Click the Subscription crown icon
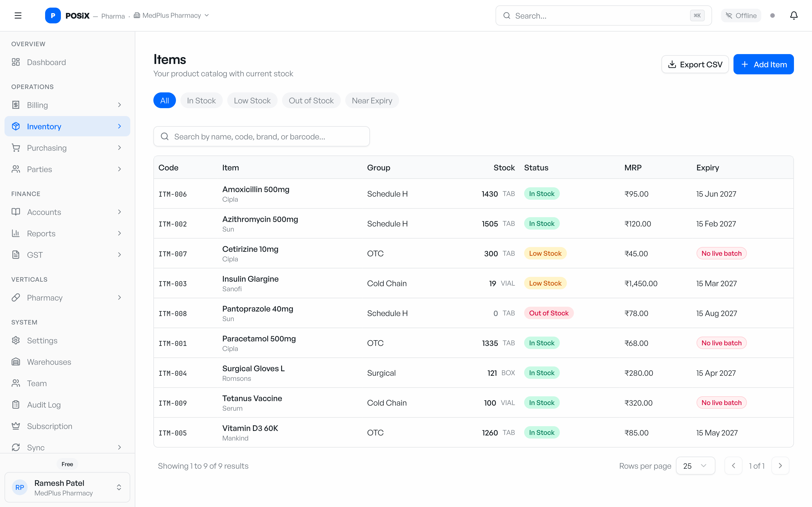The height and width of the screenshot is (507, 812). (x=16, y=426)
